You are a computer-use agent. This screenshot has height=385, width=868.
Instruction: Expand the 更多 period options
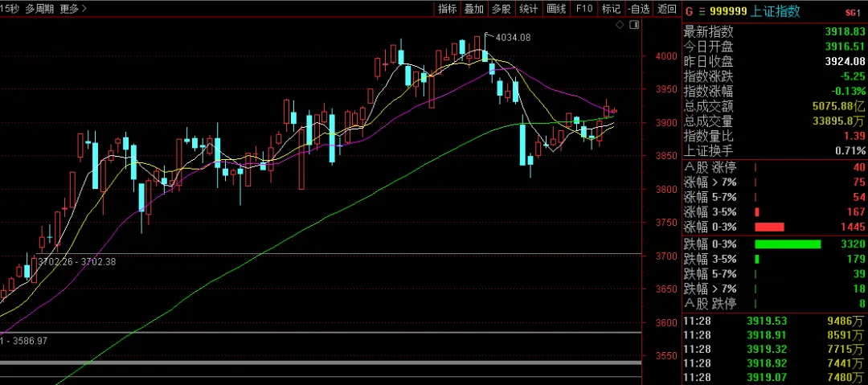click(73, 8)
